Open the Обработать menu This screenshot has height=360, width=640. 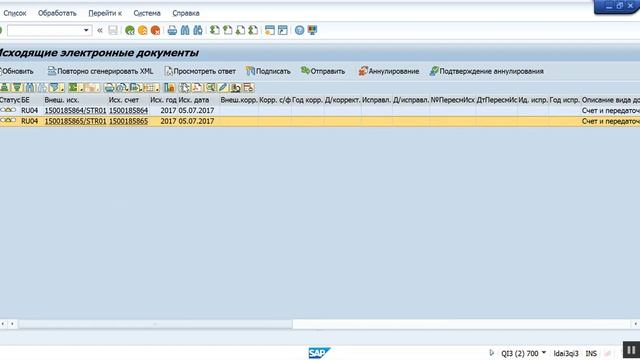click(57, 13)
